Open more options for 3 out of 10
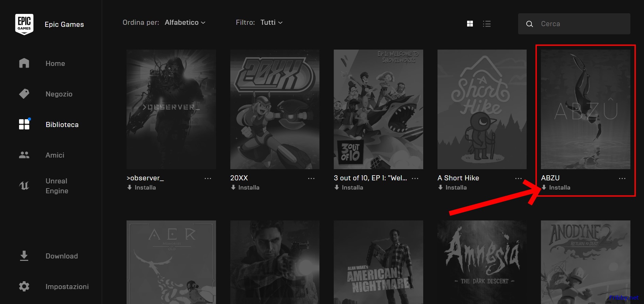This screenshot has width=644, height=304. 415,178
